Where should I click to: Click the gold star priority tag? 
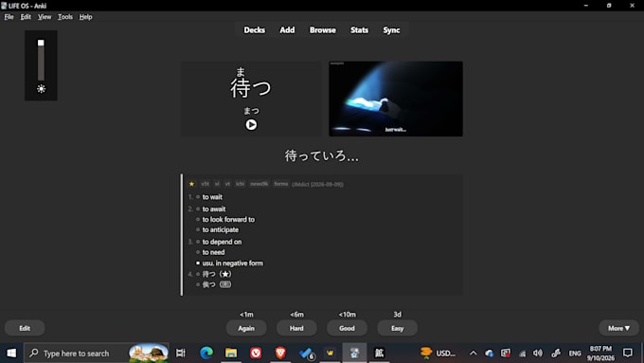click(x=191, y=184)
